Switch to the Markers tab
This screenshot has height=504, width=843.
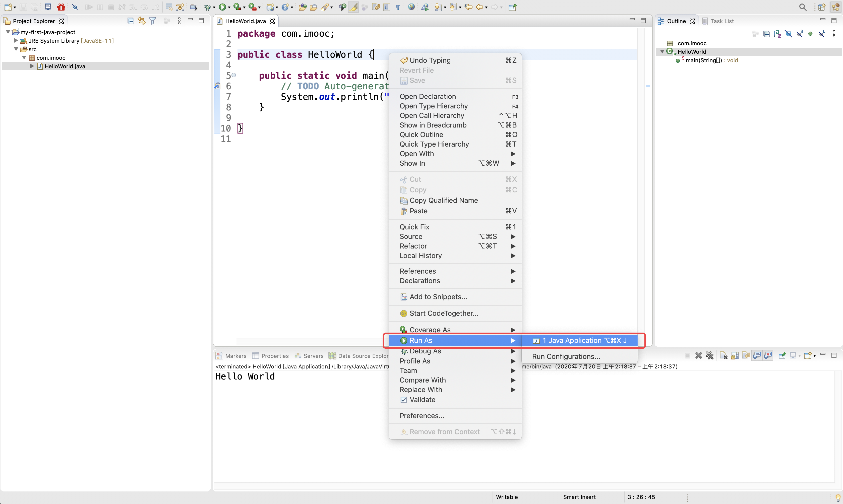231,356
